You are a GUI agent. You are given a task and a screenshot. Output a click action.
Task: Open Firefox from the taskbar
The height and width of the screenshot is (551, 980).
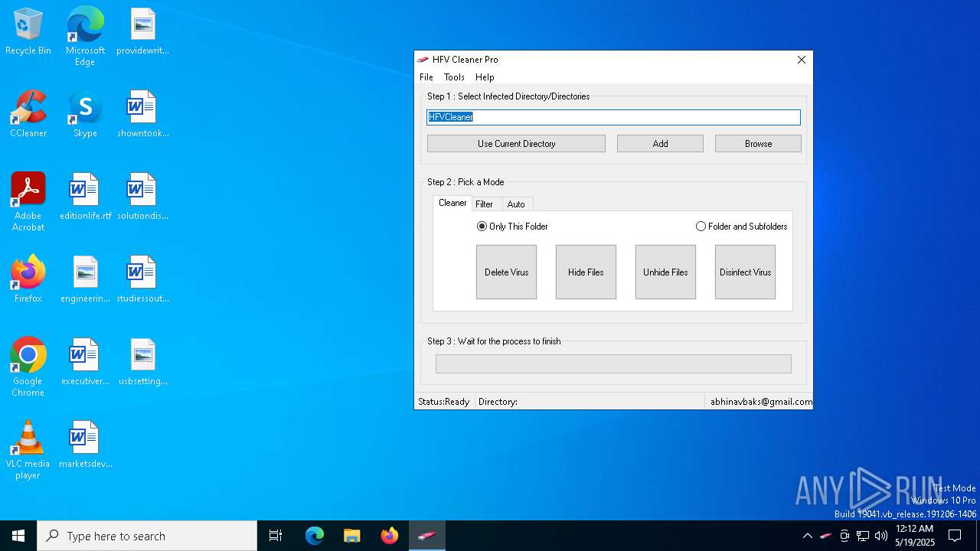coord(390,536)
